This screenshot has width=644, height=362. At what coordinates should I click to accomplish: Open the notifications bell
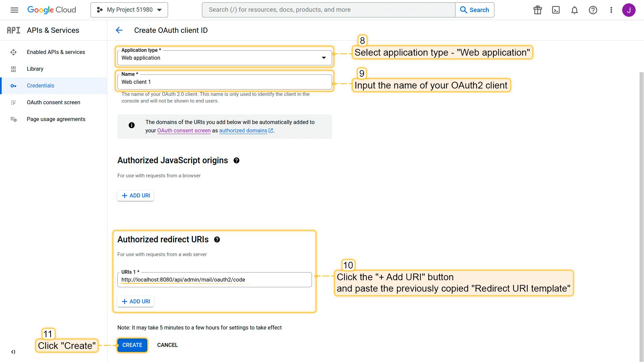(x=574, y=10)
